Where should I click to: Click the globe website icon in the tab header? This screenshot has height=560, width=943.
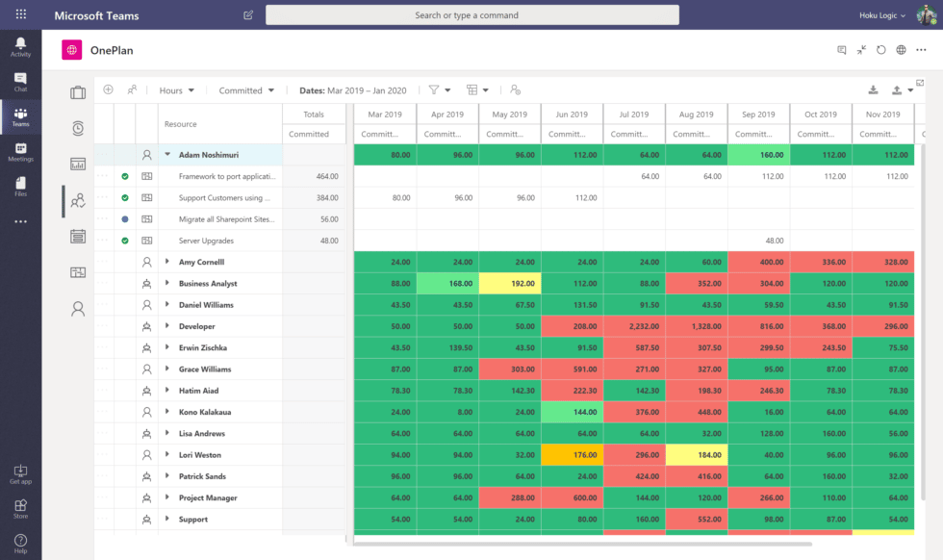(901, 50)
